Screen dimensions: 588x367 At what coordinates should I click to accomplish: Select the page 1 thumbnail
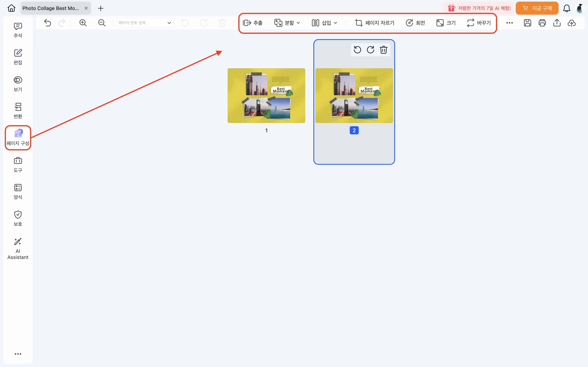coord(266,95)
